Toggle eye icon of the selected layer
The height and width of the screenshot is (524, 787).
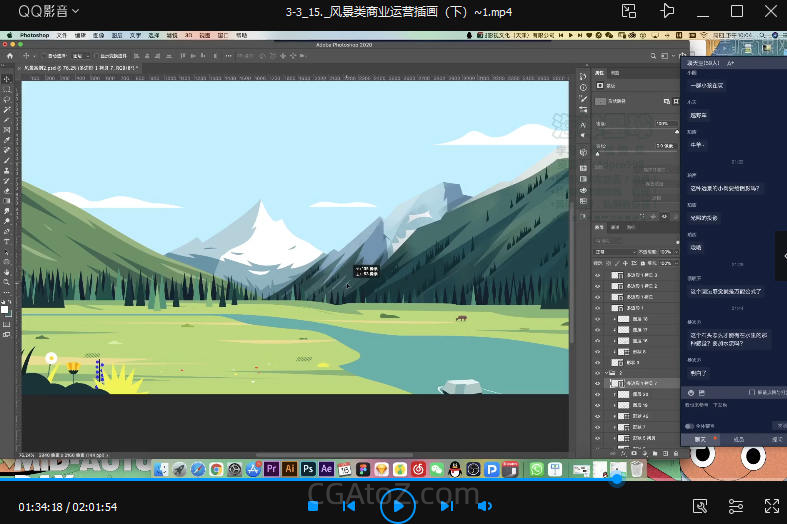[598, 383]
